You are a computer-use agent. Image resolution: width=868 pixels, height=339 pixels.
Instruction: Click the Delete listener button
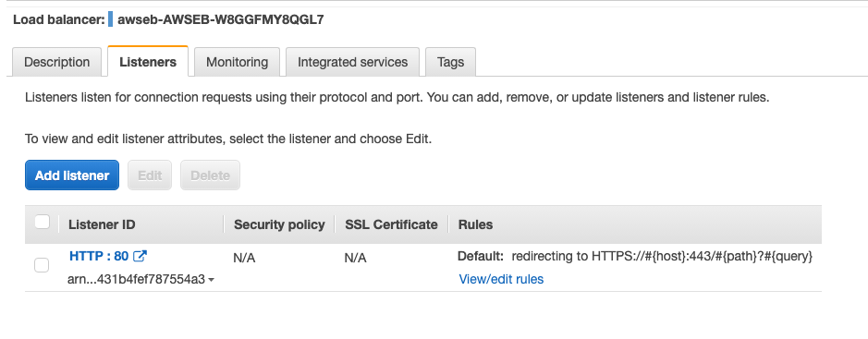[210, 176]
